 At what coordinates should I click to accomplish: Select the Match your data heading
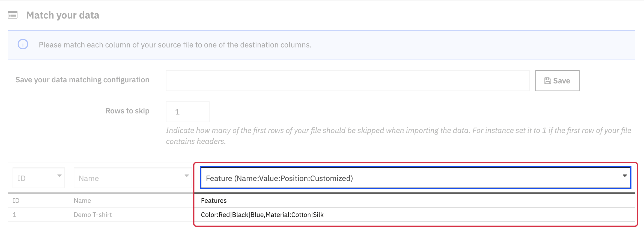[63, 15]
